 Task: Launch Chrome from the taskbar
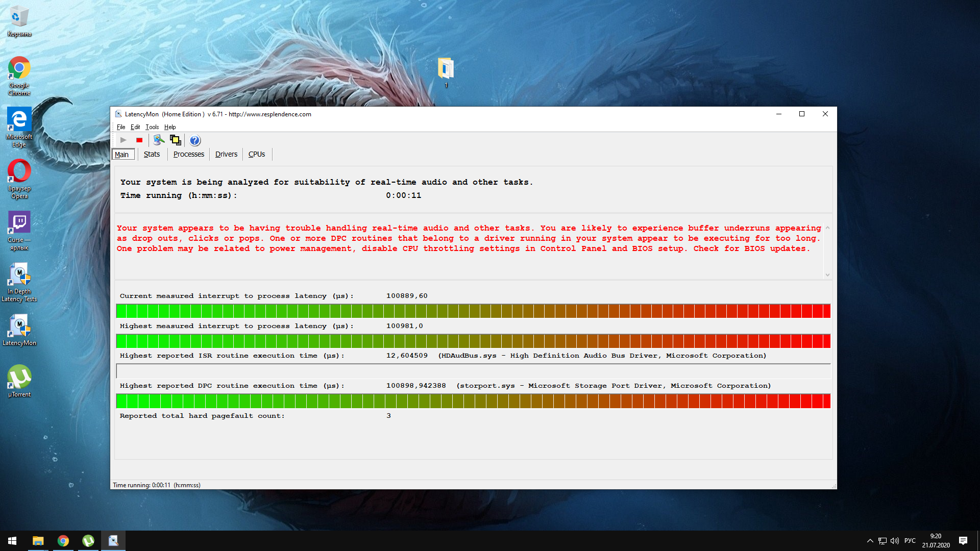(x=63, y=541)
